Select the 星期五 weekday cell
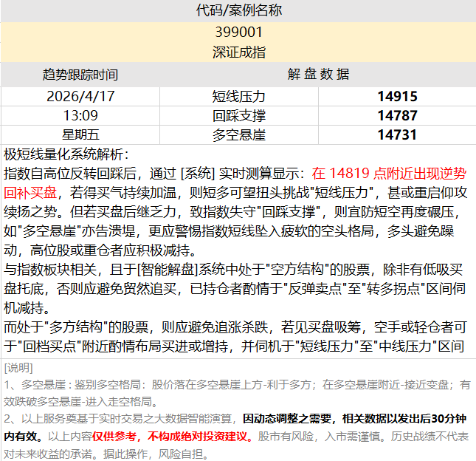The image size is (476, 461). pos(80,135)
